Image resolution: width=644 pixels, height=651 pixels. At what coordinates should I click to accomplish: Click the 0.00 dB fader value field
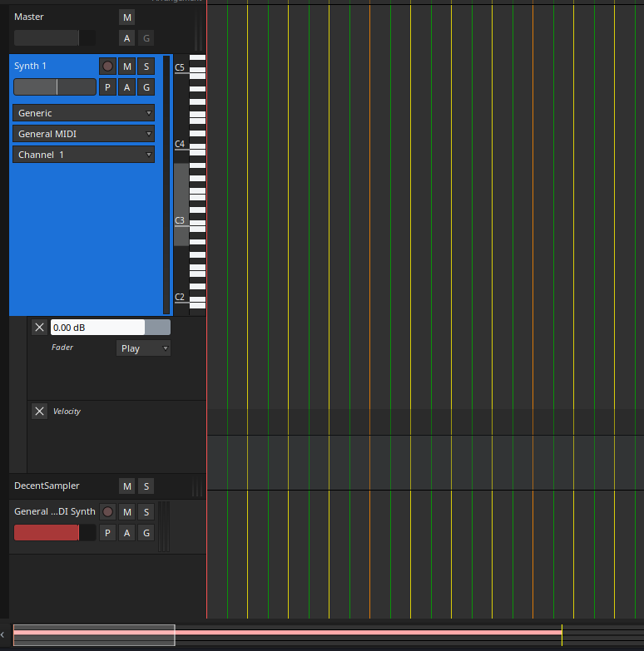pyautogui.click(x=97, y=328)
